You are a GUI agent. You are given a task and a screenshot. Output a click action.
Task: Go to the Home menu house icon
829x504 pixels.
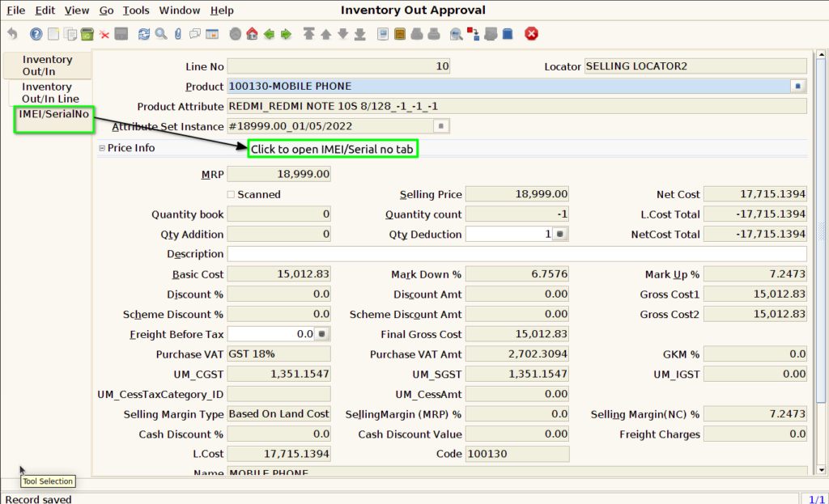tap(253, 34)
